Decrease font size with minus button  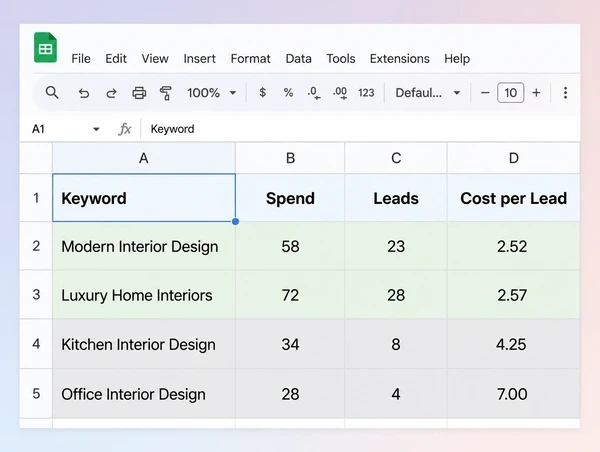pos(485,93)
